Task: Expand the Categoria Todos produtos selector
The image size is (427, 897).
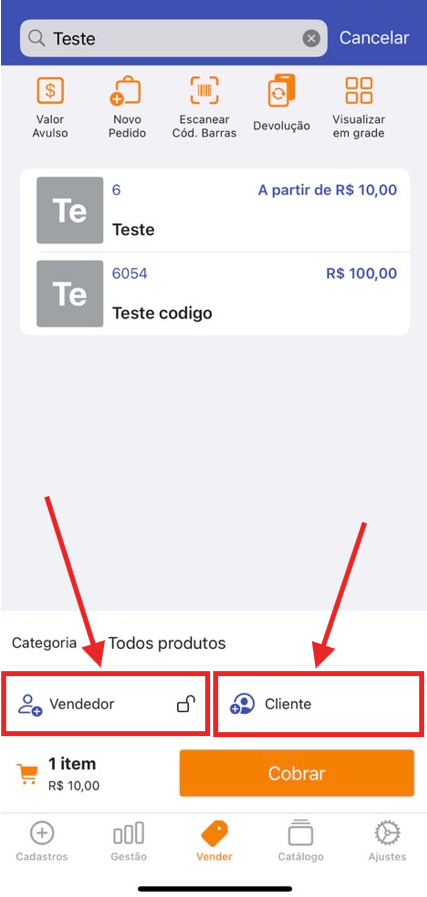Action: [x=214, y=642]
